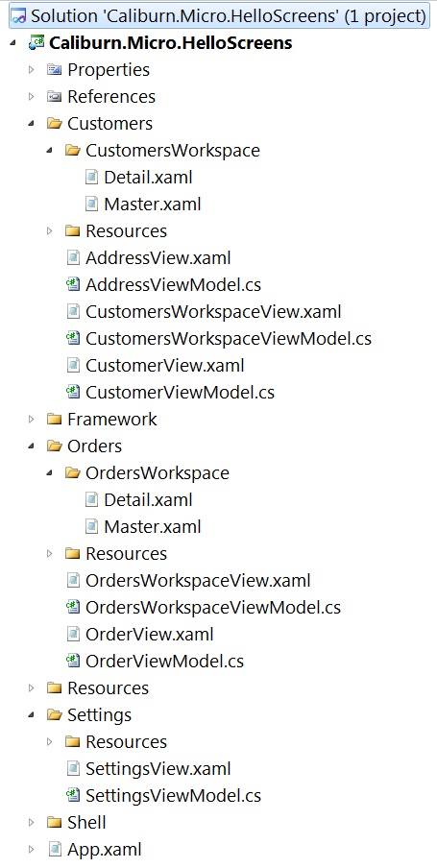Select OrderViewModel.cs file
Screen dimensions: 437x868
point(164,661)
